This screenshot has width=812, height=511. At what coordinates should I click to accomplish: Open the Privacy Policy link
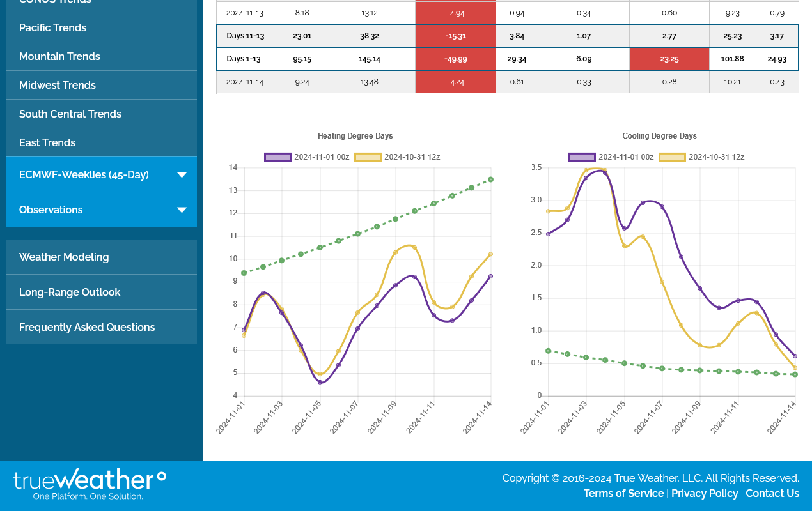point(705,493)
